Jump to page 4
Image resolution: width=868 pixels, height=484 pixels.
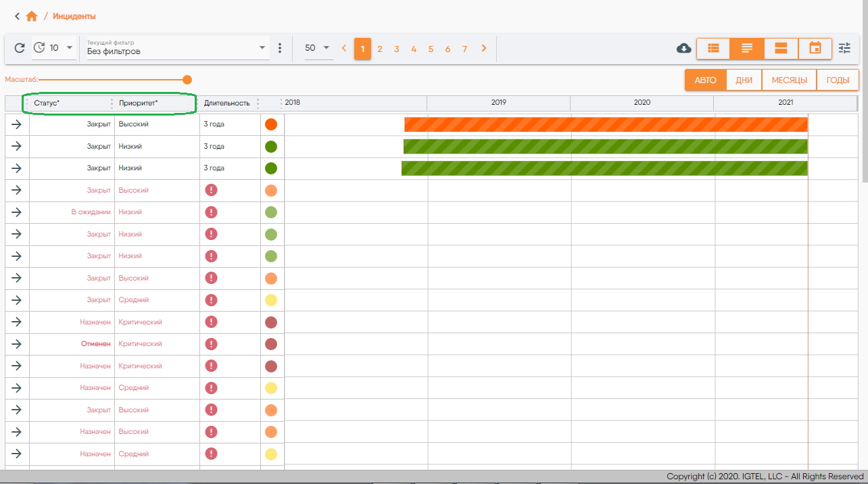point(414,49)
